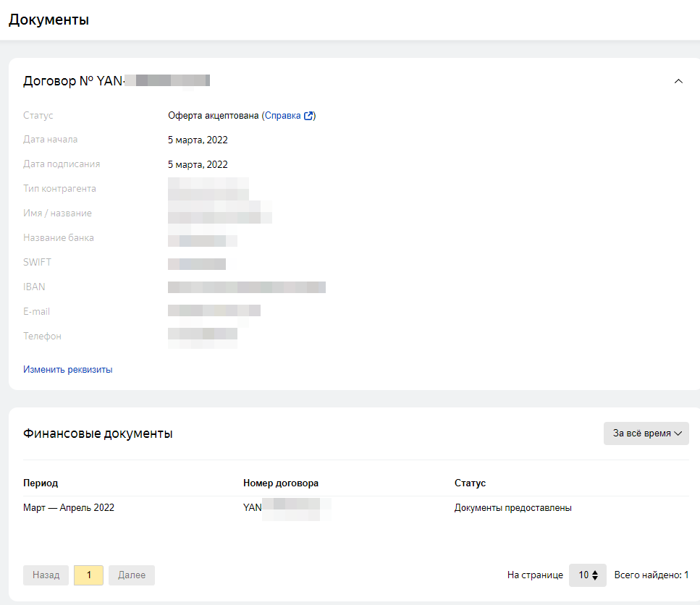
Task: Open the За всё время period dropdown
Action: [x=646, y=433]
